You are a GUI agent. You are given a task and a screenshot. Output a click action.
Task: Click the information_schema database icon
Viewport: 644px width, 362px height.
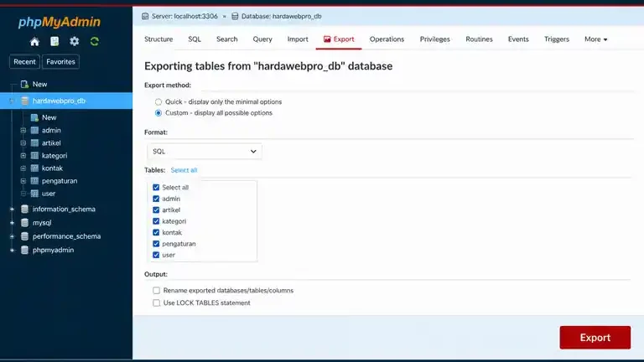(x=24, y=209)
